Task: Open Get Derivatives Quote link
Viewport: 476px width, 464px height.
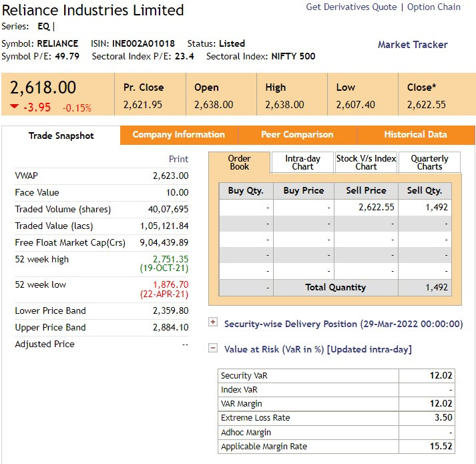Action: [x=351, y=7]
